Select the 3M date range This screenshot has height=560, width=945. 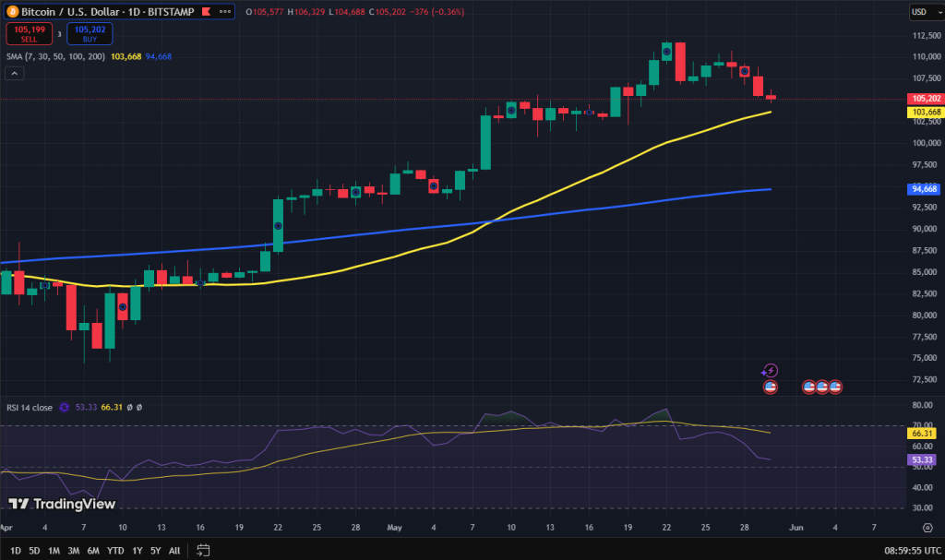point(74,551)
